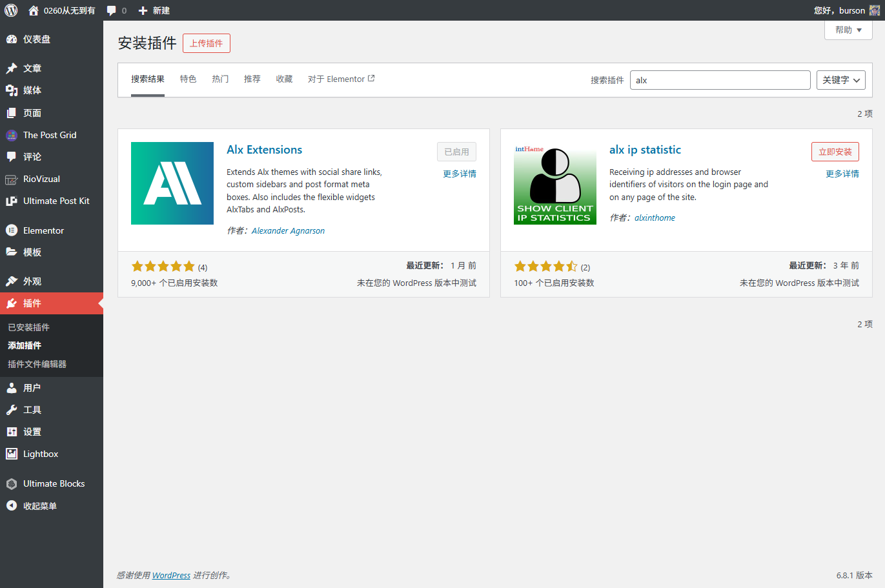Click the 用户 person icon

point(12,388)
